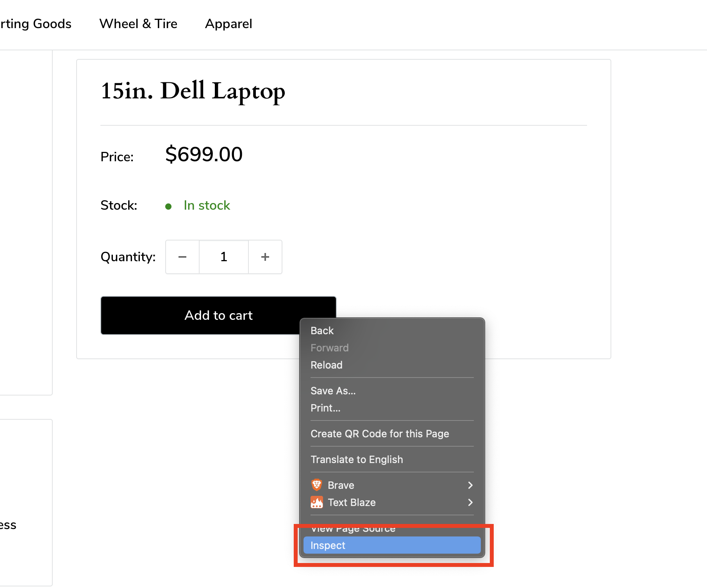Choose Back in the context menu
Viewport: 707px width, 588px height.
tap(392, 331)
